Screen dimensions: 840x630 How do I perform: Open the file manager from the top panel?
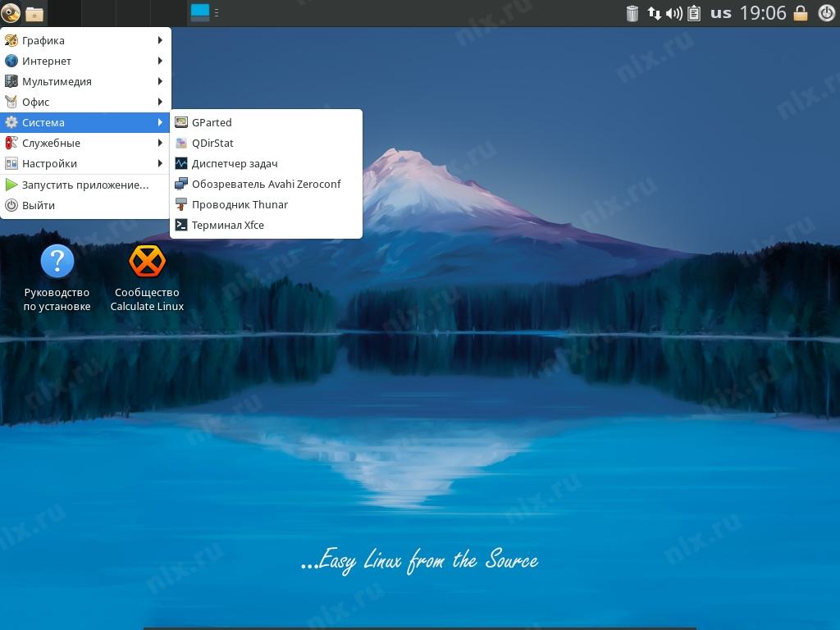click(x=34, y=13)
